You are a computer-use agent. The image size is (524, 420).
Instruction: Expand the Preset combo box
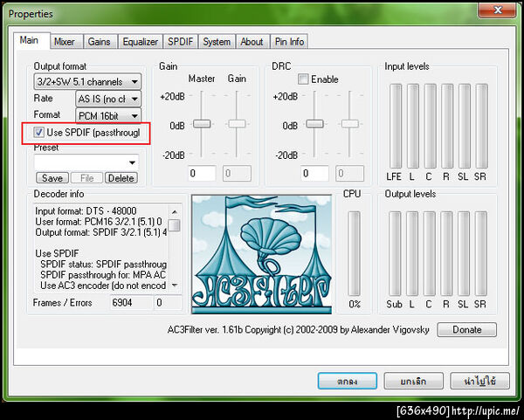[x=86, y=162]
